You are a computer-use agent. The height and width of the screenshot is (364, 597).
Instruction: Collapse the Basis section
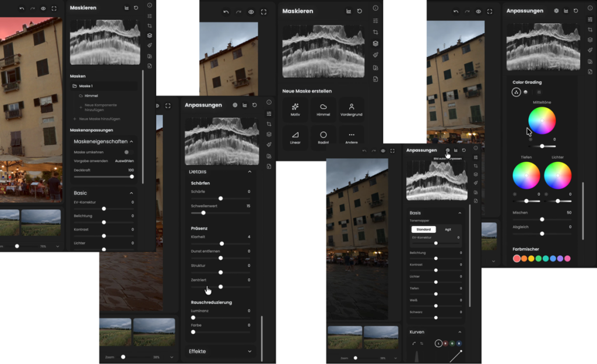pyautogui.click(x=459, y=213)
